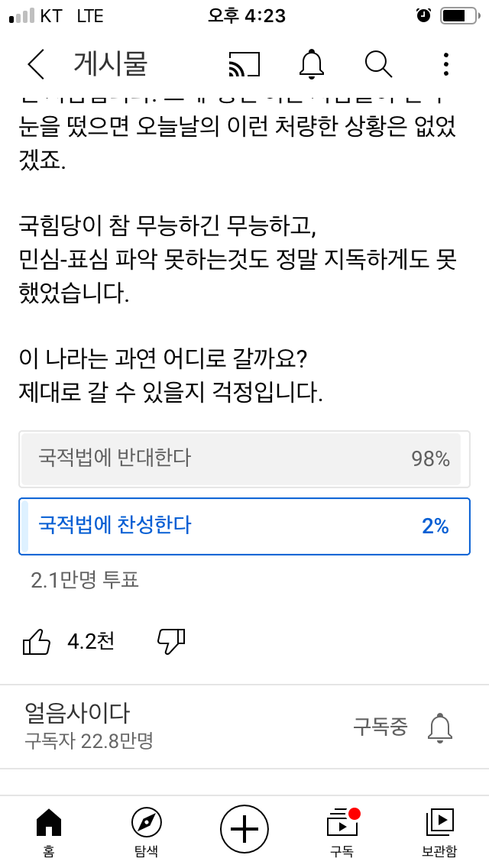Open the search magnifier icon
Viewport: 489px width, 868px height.
[x=379, y=64]
